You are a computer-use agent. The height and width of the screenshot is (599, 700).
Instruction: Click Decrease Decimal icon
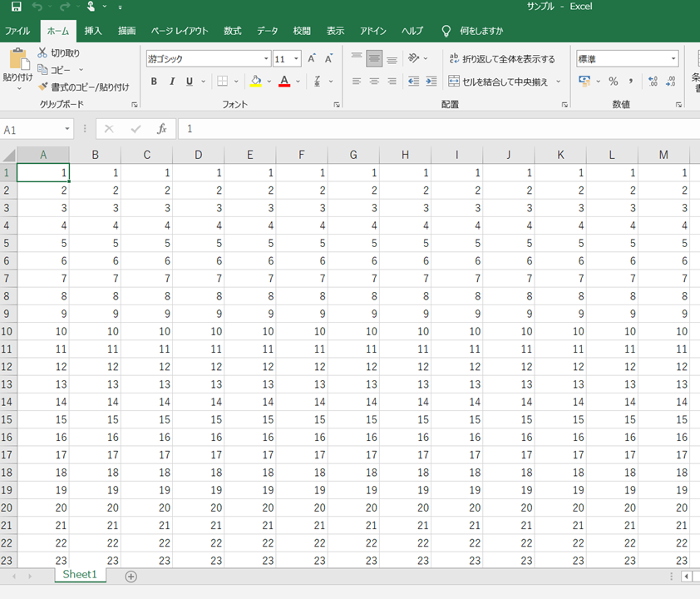coord(671,82)
